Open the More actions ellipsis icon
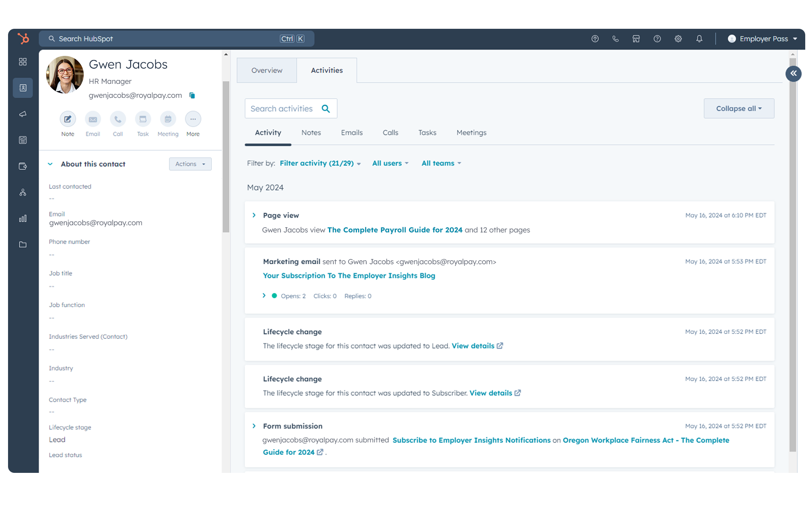The image size is (812, 508). pyautogui.click(x=193, y=119)
